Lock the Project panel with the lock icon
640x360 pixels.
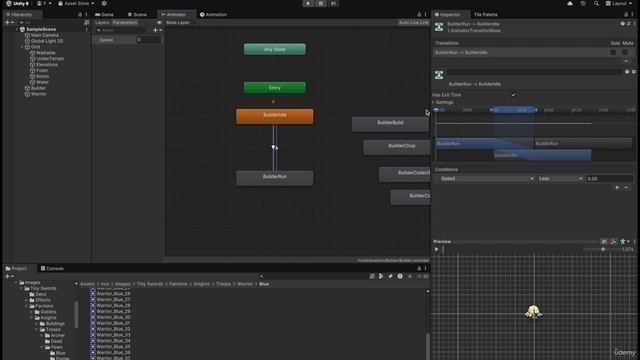point(419,268)
